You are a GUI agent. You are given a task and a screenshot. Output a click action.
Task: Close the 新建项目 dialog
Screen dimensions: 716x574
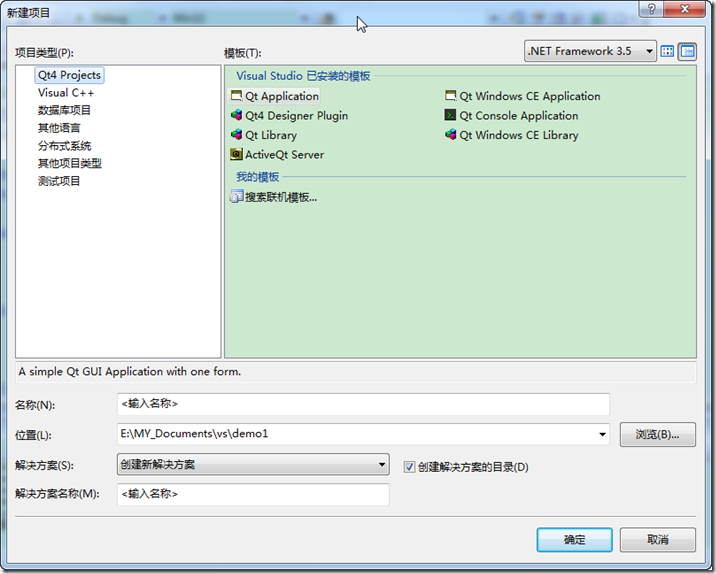pos(685,9)
